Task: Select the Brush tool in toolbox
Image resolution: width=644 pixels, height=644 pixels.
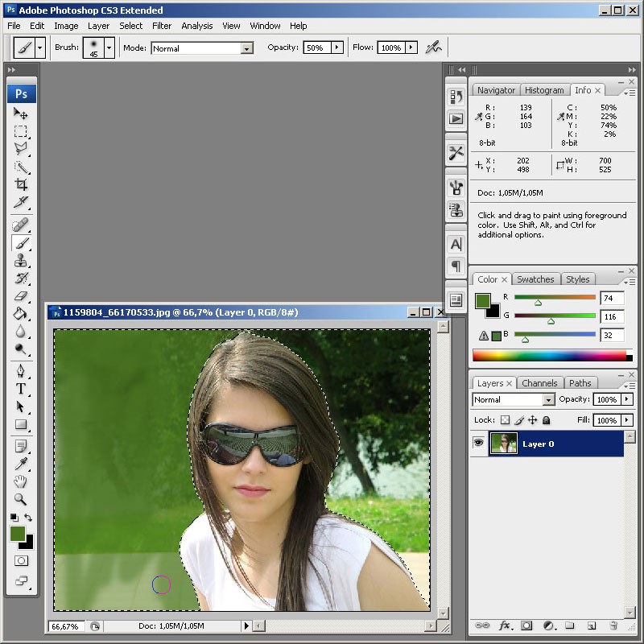Action: point(21,243)
